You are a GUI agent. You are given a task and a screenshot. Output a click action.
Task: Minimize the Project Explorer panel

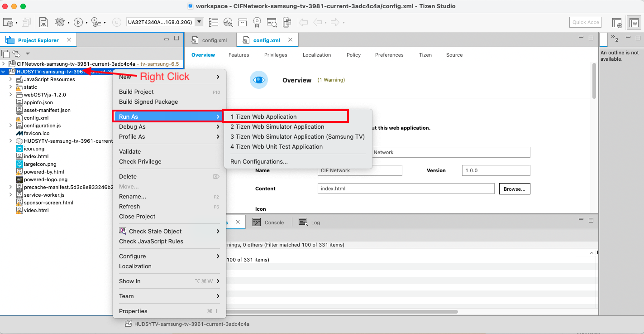[167, 39]
